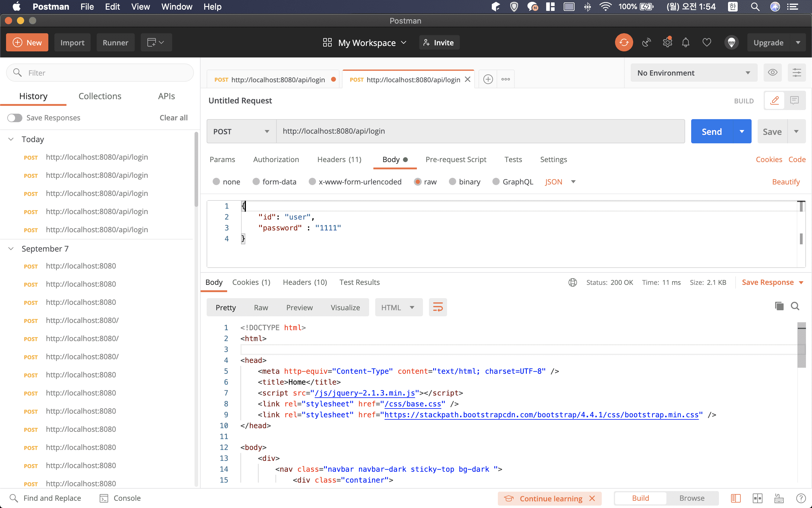This screenshot has width=812, height=508.
Task: Collapse the Today history group
Action: pos(11,139)
